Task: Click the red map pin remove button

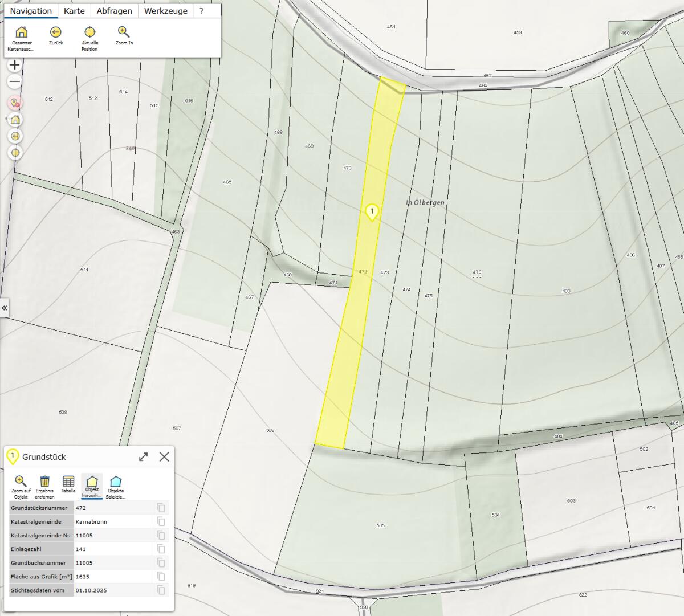Action: (15, 103)
